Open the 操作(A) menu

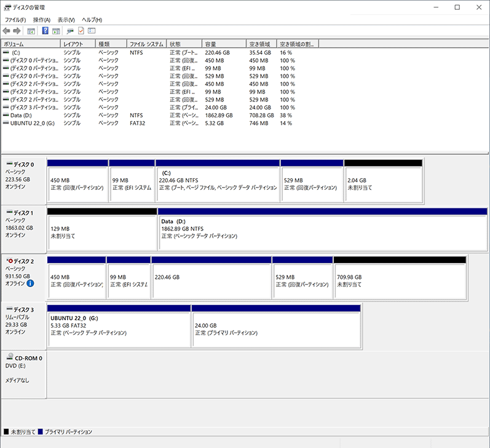[x=42, y=20]
